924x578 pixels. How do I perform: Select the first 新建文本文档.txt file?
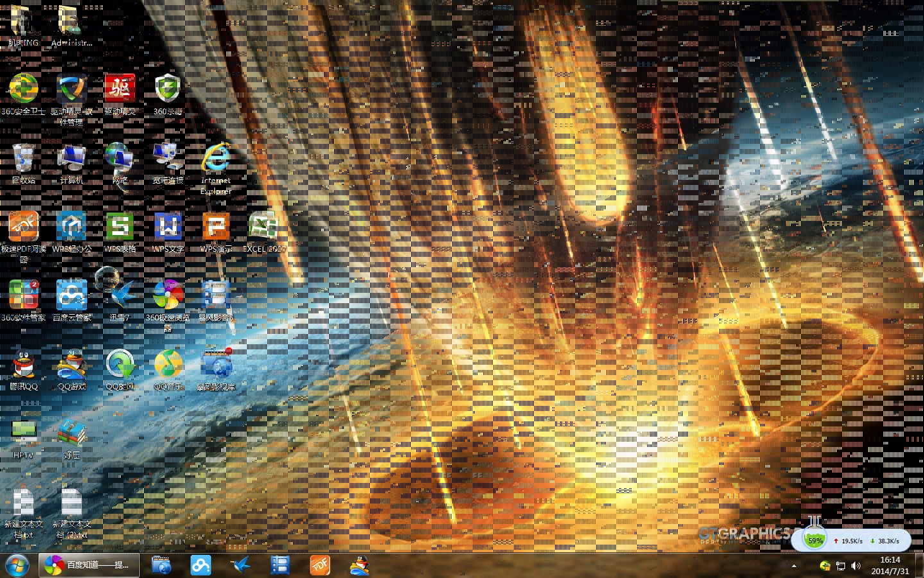coord(24,514)
